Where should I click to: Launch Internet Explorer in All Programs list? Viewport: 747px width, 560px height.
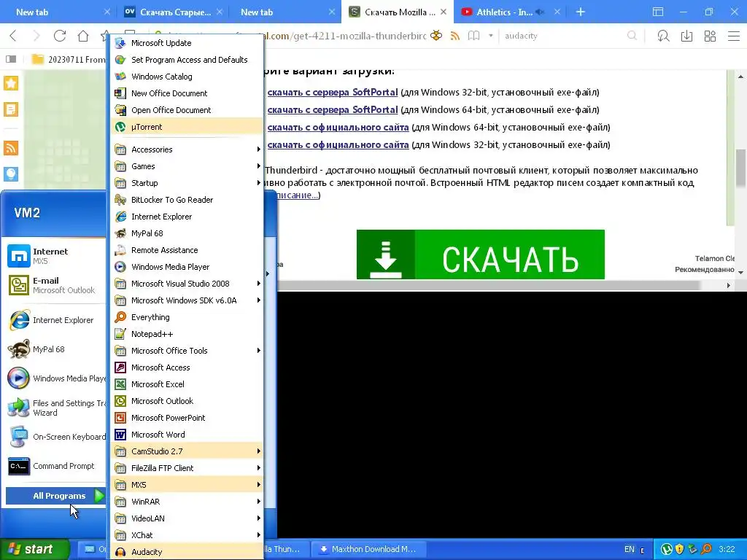[187, 216]
